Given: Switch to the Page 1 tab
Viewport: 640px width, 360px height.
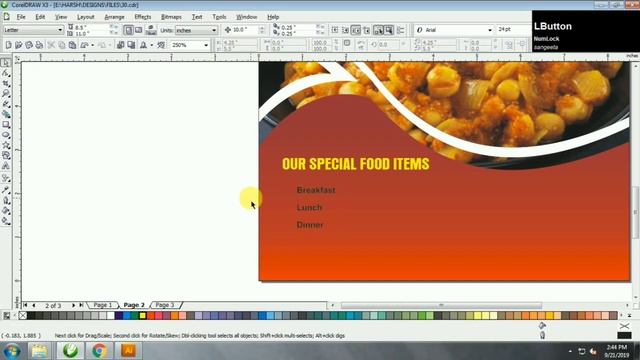Looking at the screenshot, I should [102, 305].
